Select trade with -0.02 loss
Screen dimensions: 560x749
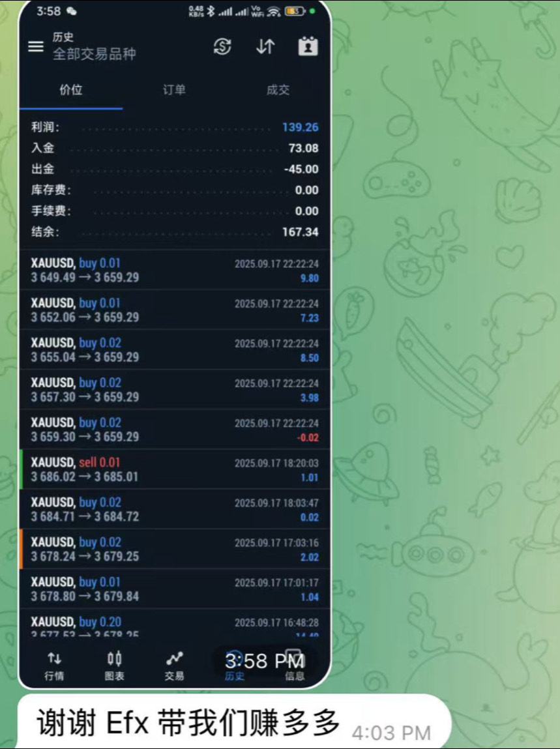click(175, 430)
